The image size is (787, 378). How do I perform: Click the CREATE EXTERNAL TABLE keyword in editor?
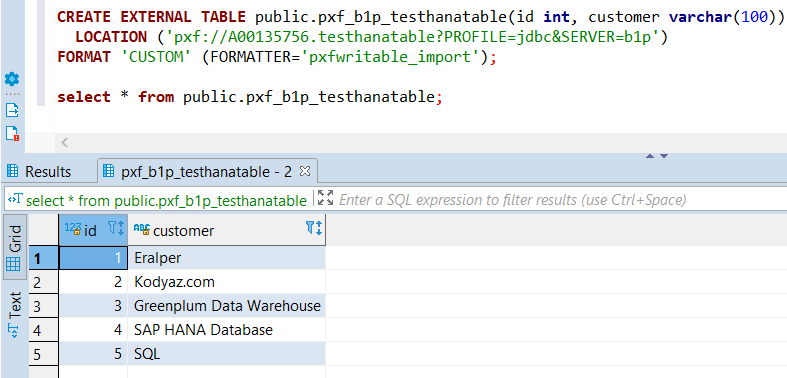pyautogui.click(x=152, y=17)
